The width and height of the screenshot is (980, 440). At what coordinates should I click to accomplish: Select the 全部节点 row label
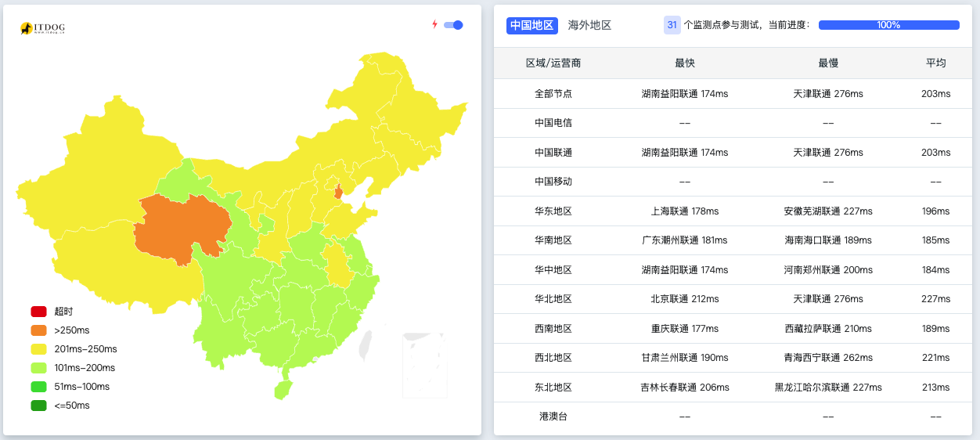pos(553,93)
